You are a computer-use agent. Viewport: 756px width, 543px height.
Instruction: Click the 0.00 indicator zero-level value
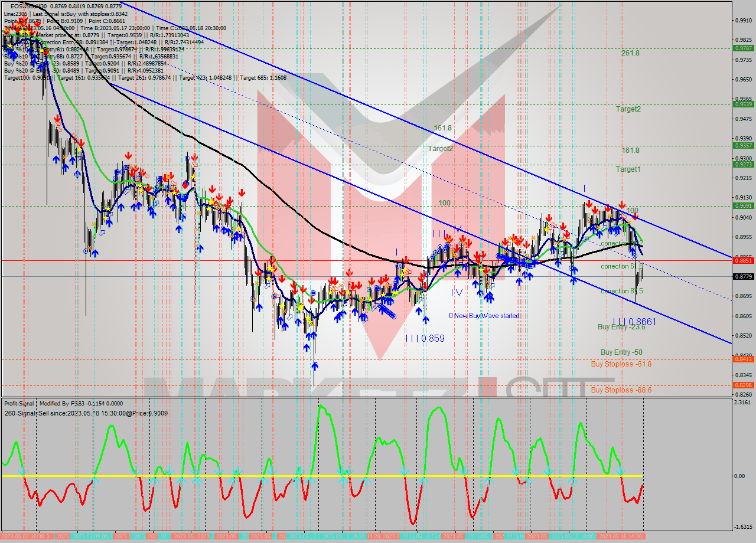(740, 476)
